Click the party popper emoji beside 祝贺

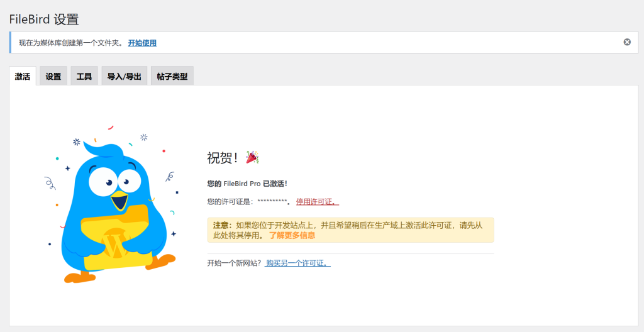click(x=252, y=157)
